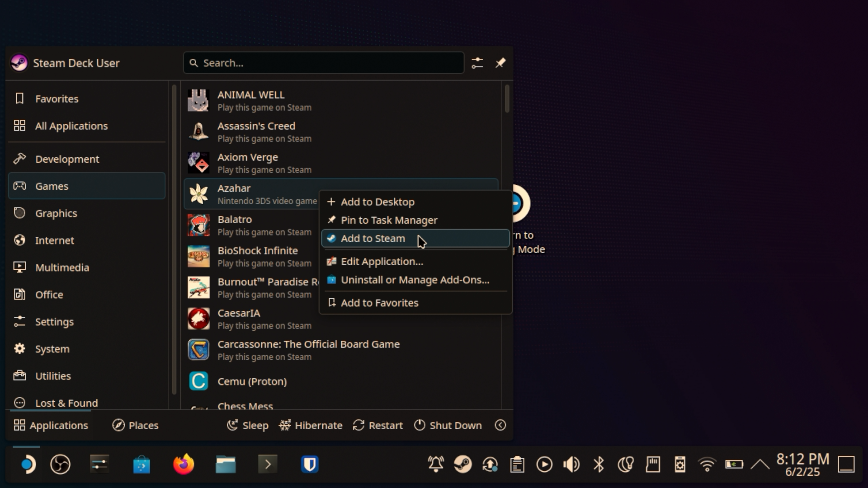Click the Steam tray icon
This screenshot has height=488, width=868.
pos(463,465)
